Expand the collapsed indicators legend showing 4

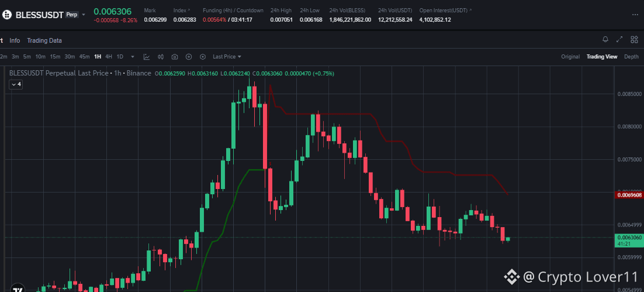[16, 84]
